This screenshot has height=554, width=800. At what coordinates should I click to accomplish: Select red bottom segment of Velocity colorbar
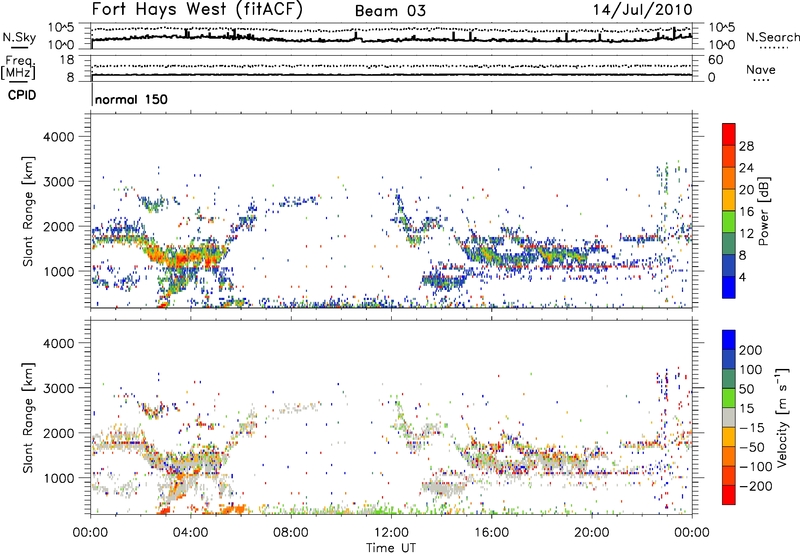pos(729,495)
